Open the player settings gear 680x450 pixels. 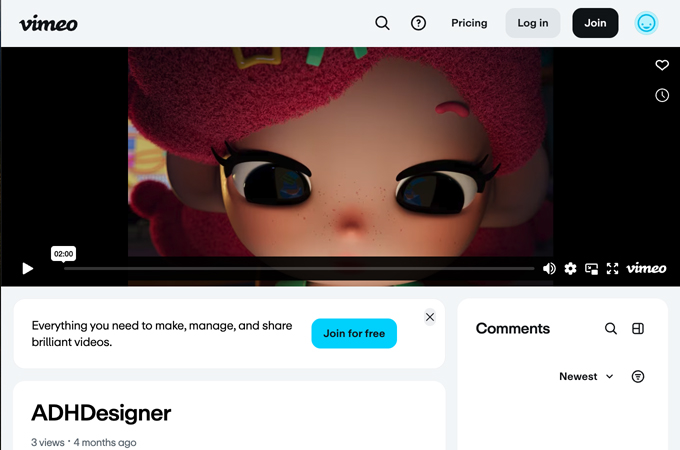pyautogui.click(x=570, y=268)
